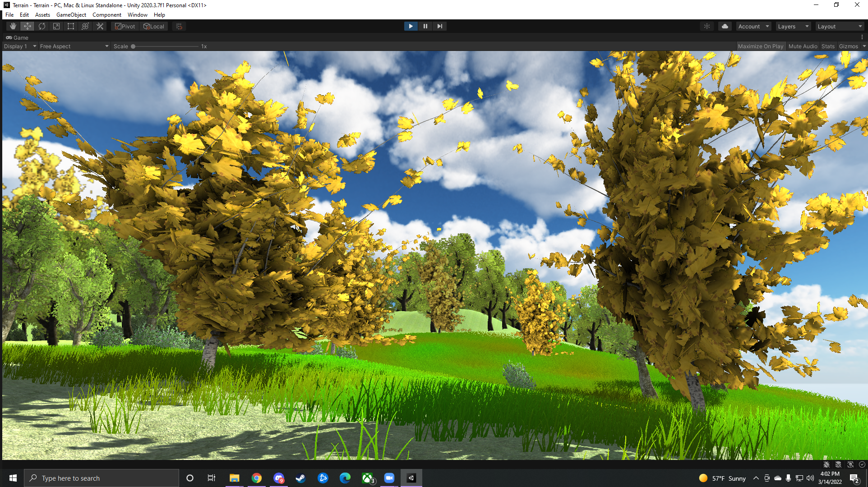This screenshot has height=487, width=868.
Task: Select the Rotate tool
Action: coord(42,26)
